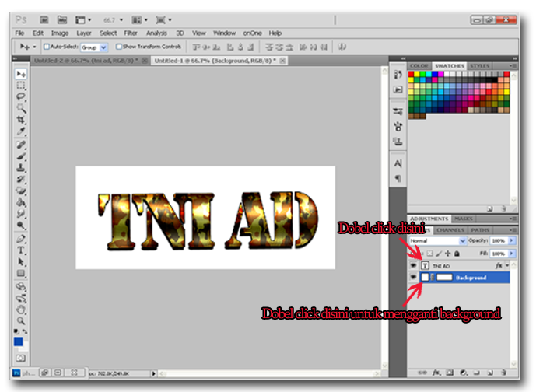Open the onOne menu
Image resolution: width=536 pixels, height=392 pixels.
[x=252, y=33]
